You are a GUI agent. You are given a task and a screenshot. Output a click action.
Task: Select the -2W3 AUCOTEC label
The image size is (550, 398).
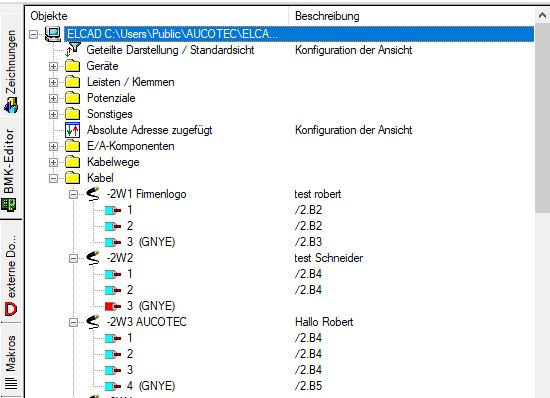pyautogui.click(x=147, y=322)
